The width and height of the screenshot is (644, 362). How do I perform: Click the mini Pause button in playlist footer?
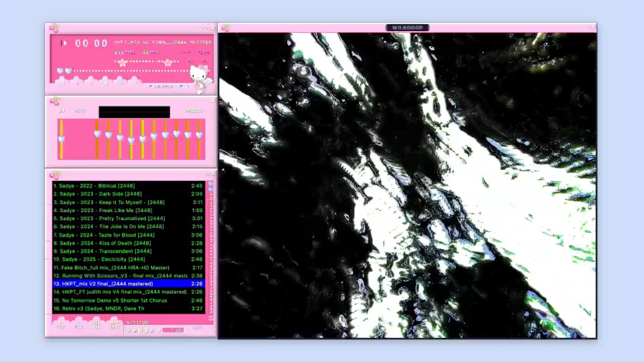pyautogui.click(x=140, y=330)
